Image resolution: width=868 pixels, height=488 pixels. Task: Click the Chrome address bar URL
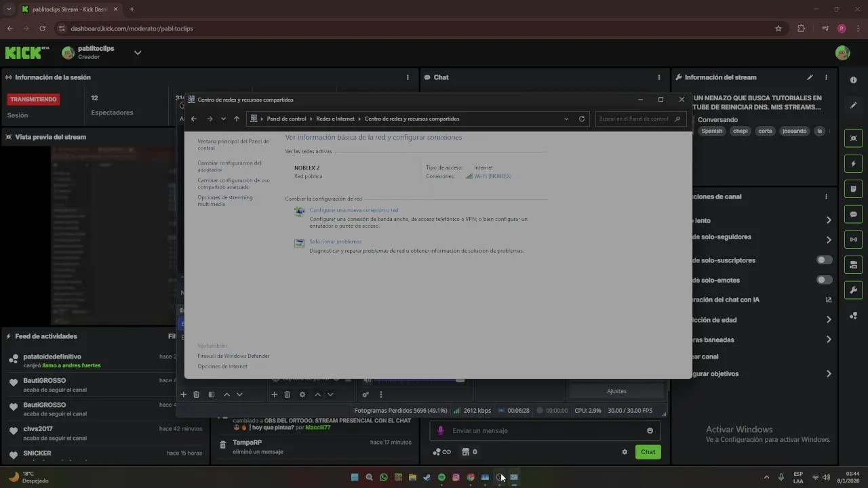tap(132, 28)
